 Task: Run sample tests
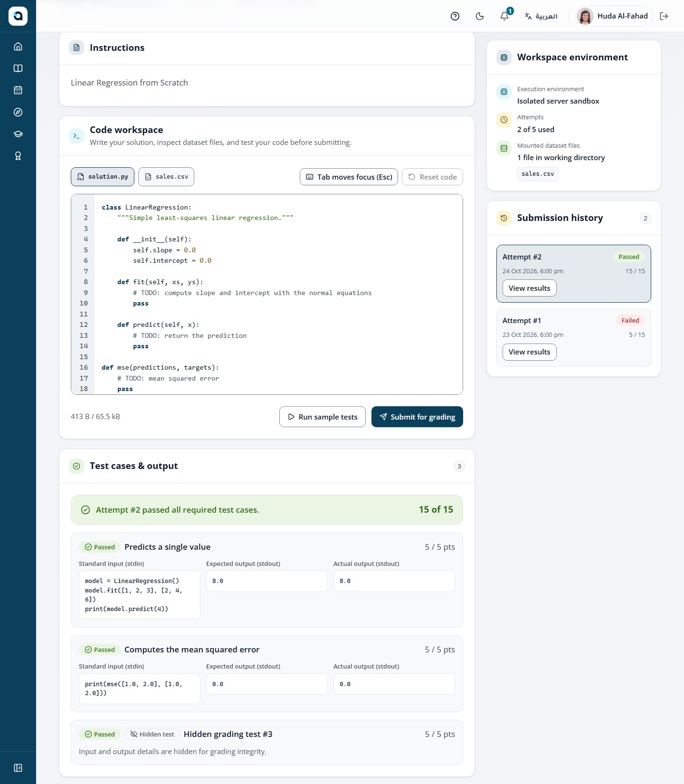[323, 417]
